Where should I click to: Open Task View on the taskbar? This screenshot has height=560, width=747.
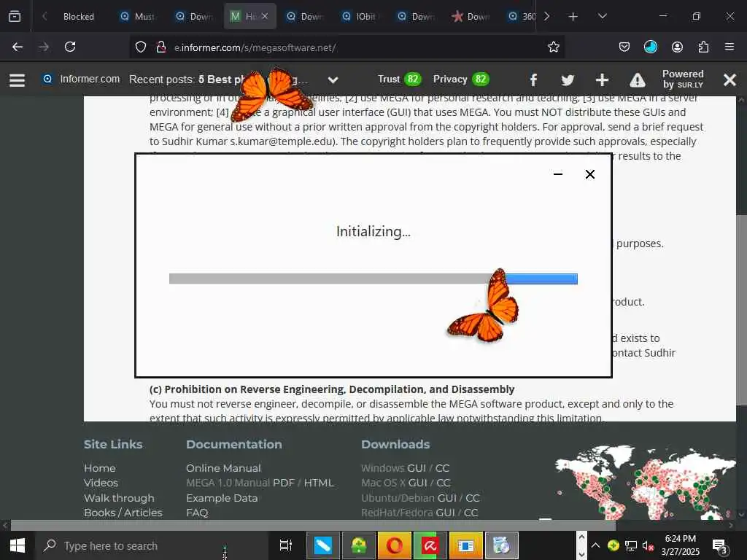(x=285, y=545)
